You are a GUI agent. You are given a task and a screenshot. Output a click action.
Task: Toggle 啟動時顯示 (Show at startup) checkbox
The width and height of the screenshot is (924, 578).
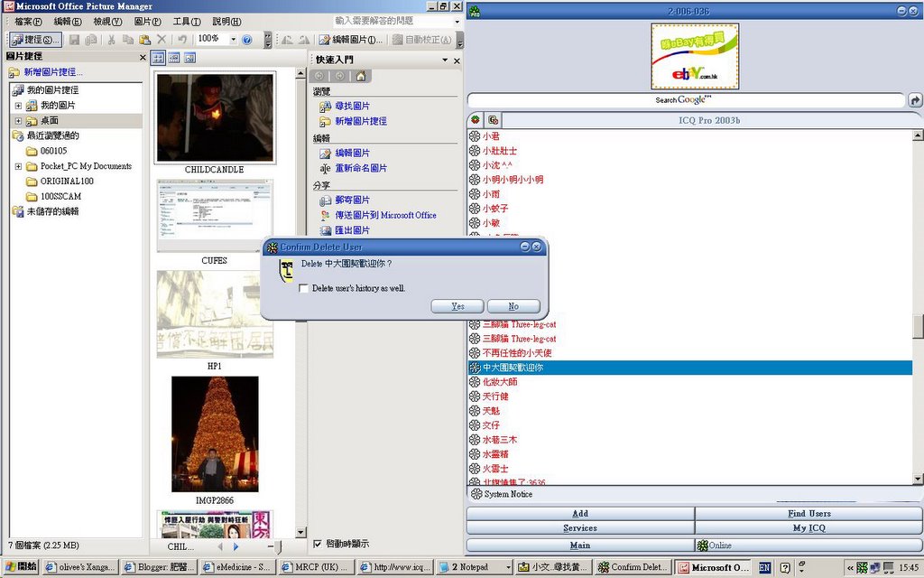(318, 544)
